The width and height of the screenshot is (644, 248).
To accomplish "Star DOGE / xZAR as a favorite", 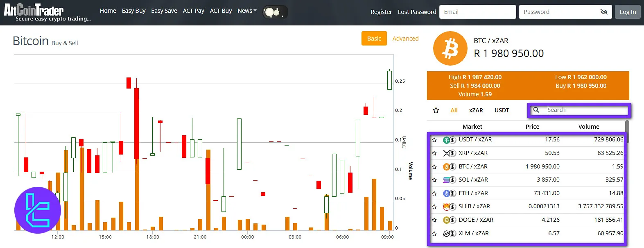I will [434, 220].
